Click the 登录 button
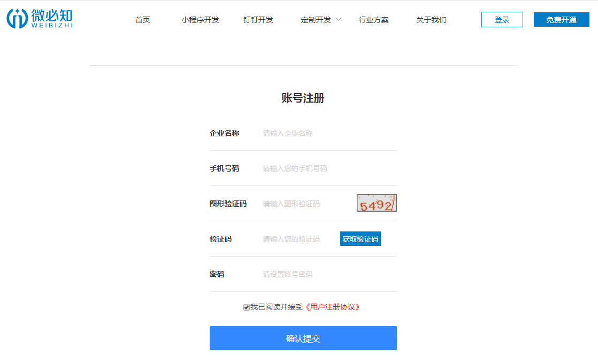 pyautogui.click(x=502, y=20)
